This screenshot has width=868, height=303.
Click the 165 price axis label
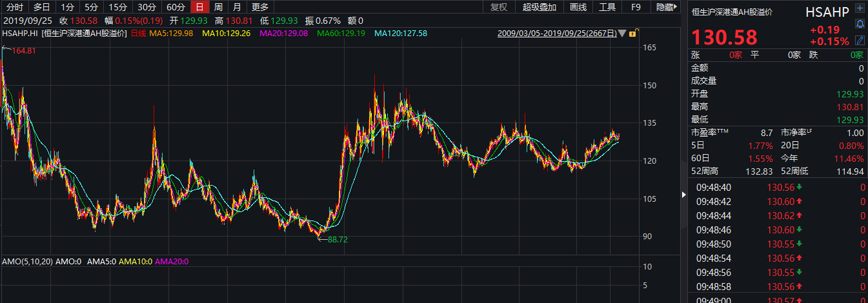coord(649,48)
